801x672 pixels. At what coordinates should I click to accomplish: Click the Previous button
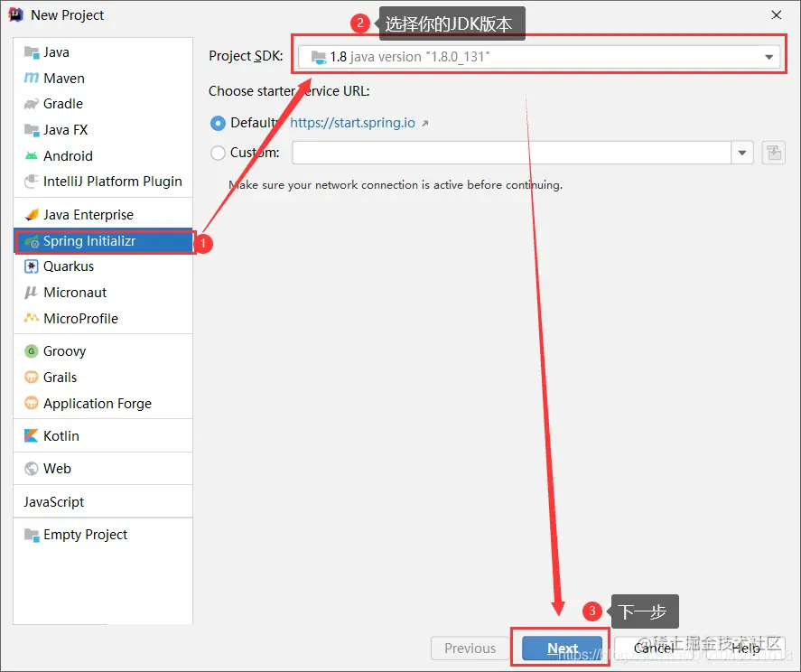tap(470, 649)
